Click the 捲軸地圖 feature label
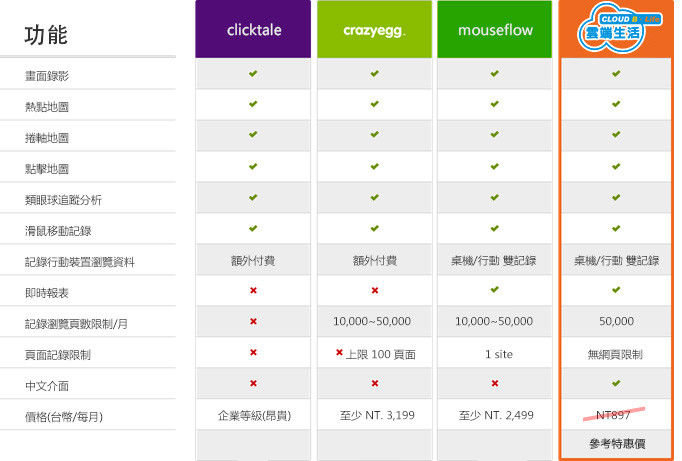This screenshot has width=682, height=461. click(x=47, y=138)
